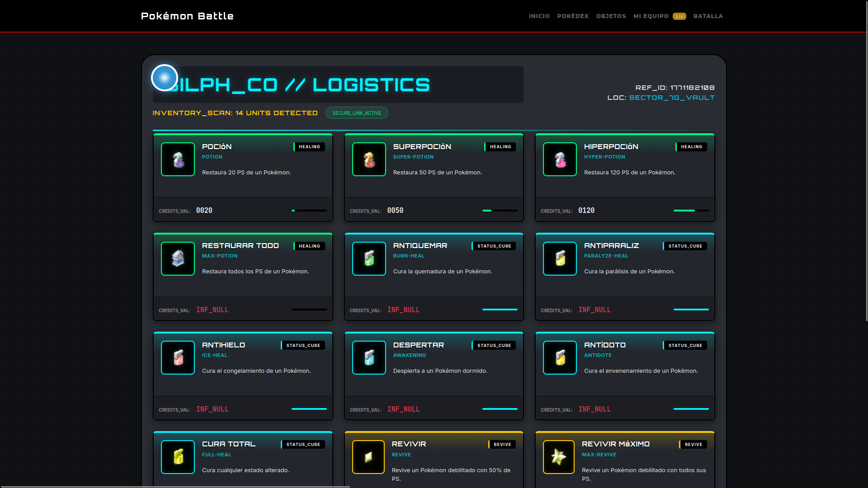Image resolution: width=868 pixels, height=488 pixels.
Task: Click the 0050 credits value
Action: [395, 211]
